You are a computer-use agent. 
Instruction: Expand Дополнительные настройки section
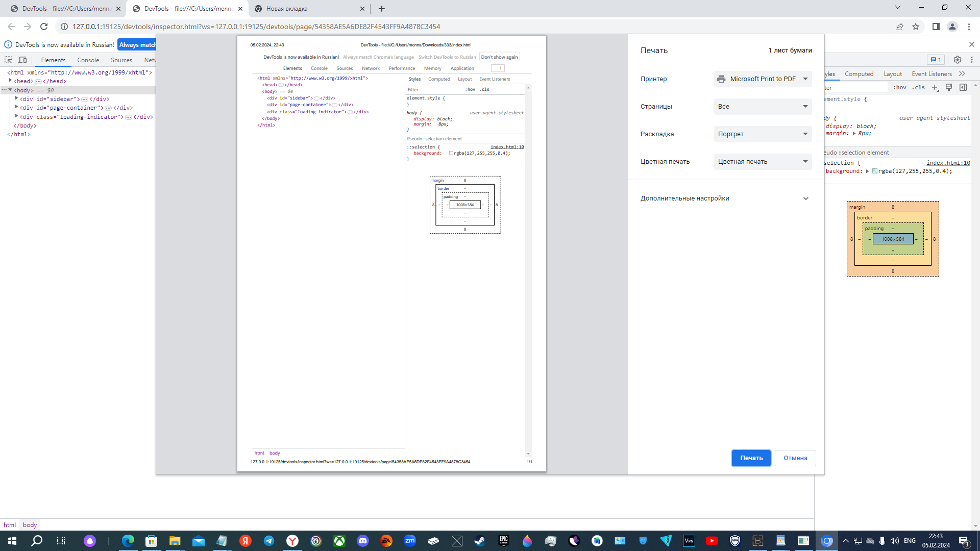tap(806, 198)
